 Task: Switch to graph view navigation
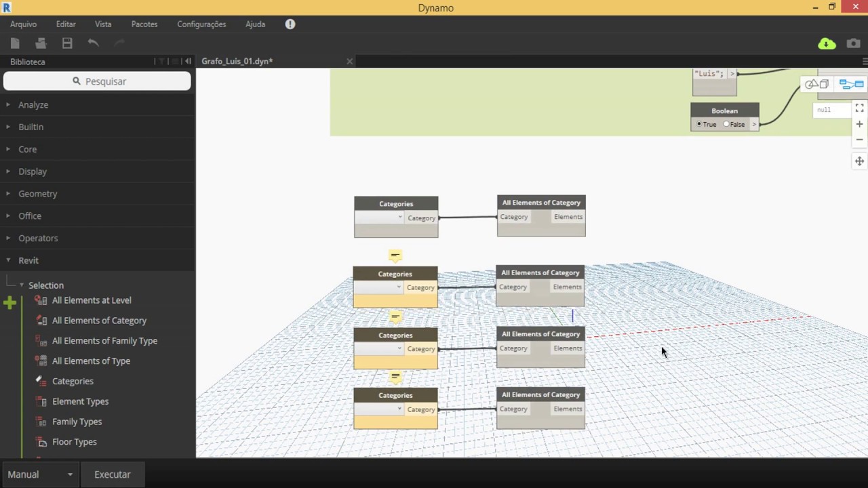(x=851, y=84)
